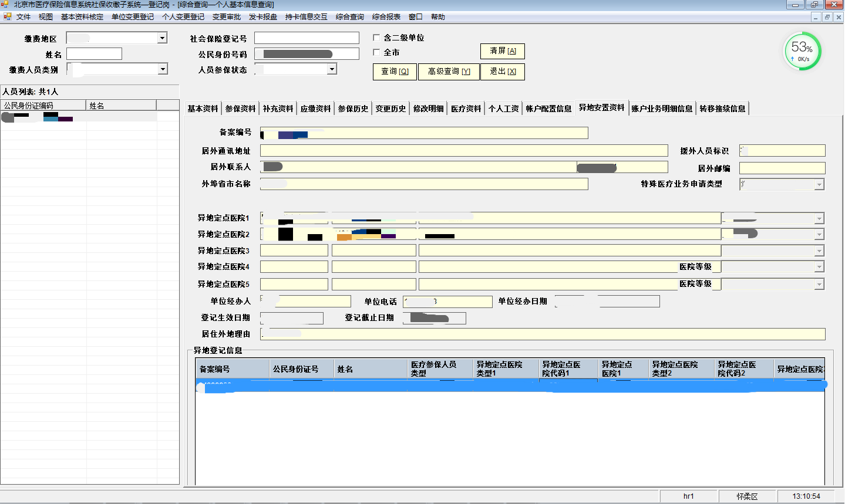845x504 pixels.
Task: Open the 缴费地区 dropdown
Action: point(162,38)
